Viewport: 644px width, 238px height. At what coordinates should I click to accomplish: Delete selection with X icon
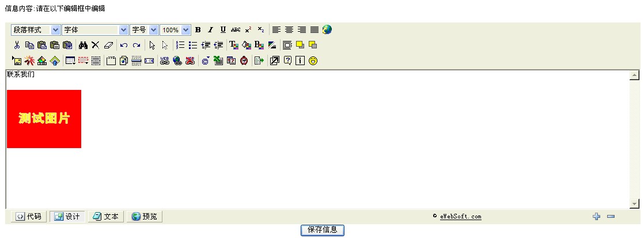pyautogui.click(x=95, y=45)
